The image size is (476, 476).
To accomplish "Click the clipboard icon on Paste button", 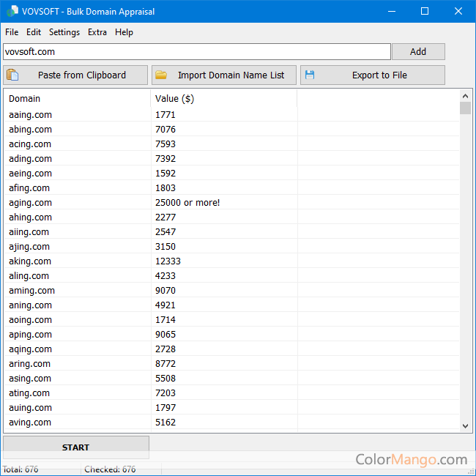I will (13, 75).
